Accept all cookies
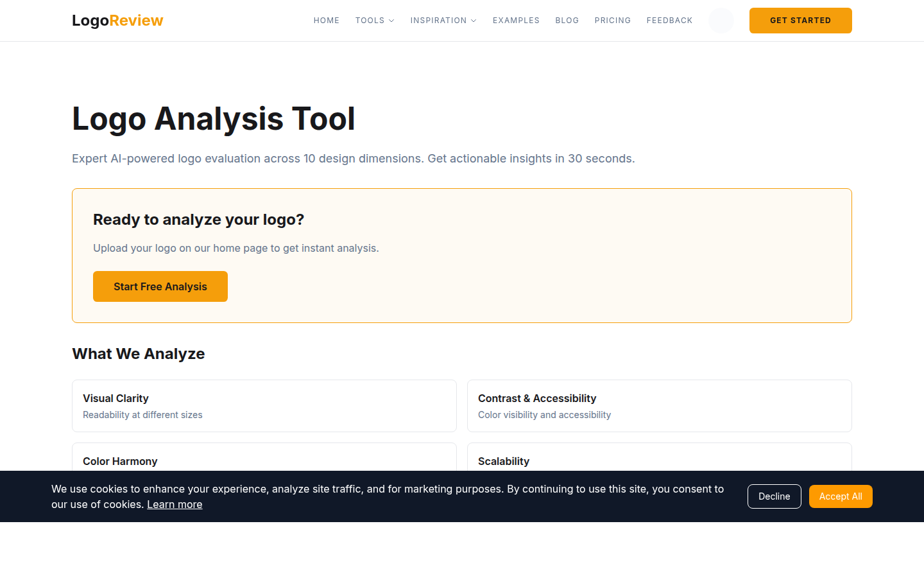 841,496
